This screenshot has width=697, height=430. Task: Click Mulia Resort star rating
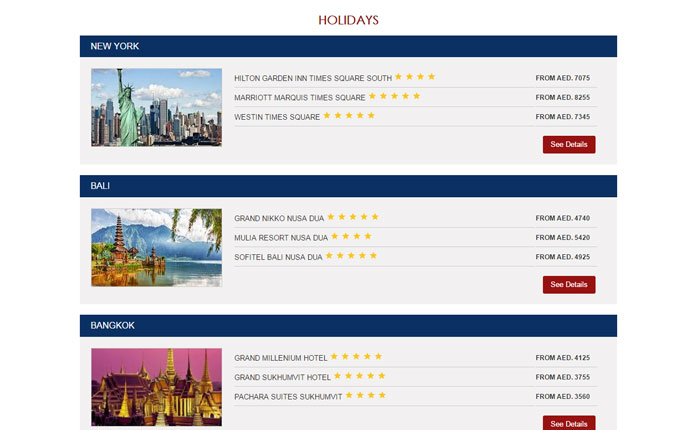pyautogui.click(x=351, y=236)
